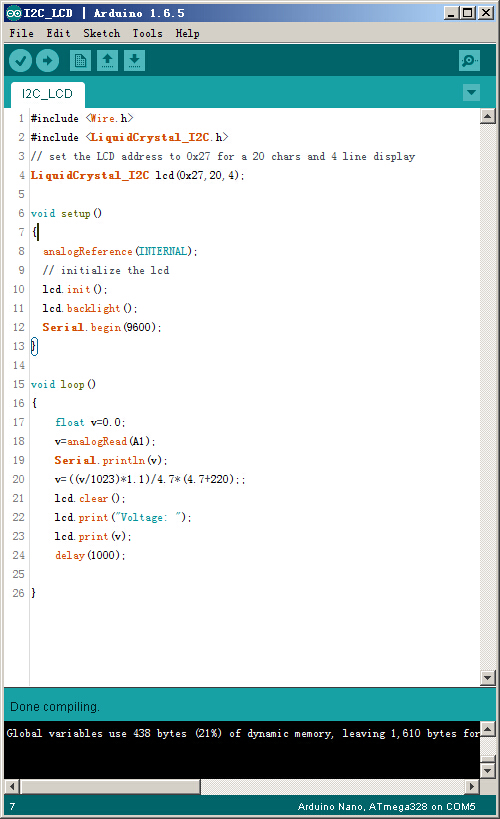
Task: Open the File menu
Action: 21,33
